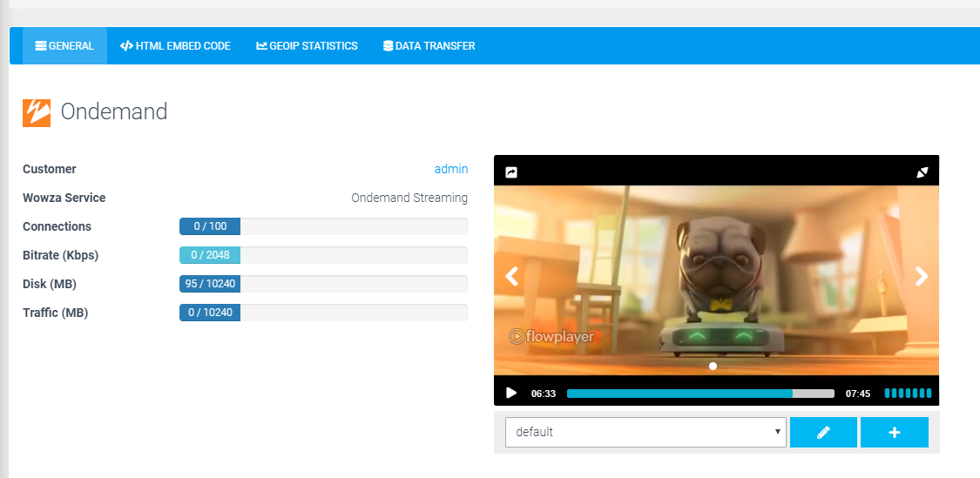980x478 pixels.
Task: Click the Ondemand Streaming service text
Action: click(409, 198)
